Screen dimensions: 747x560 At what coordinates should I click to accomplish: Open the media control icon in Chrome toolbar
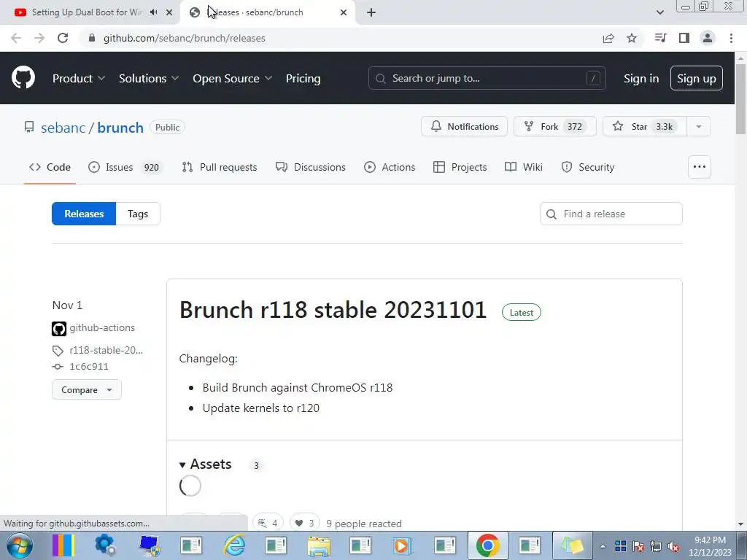(x=660, y=38)
